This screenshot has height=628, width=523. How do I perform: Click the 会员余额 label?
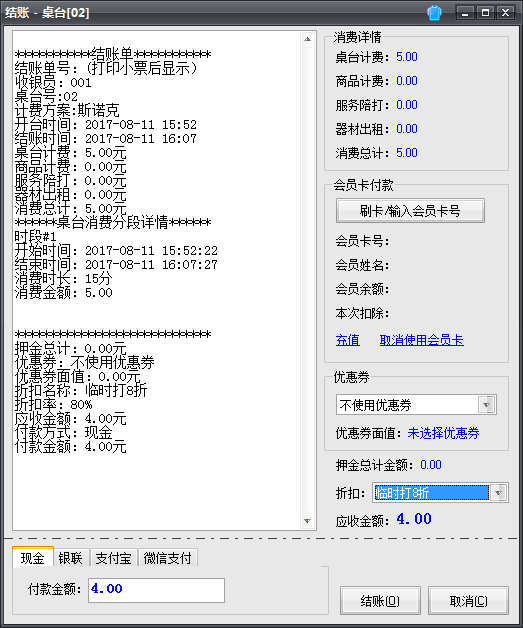pos(362,289)
